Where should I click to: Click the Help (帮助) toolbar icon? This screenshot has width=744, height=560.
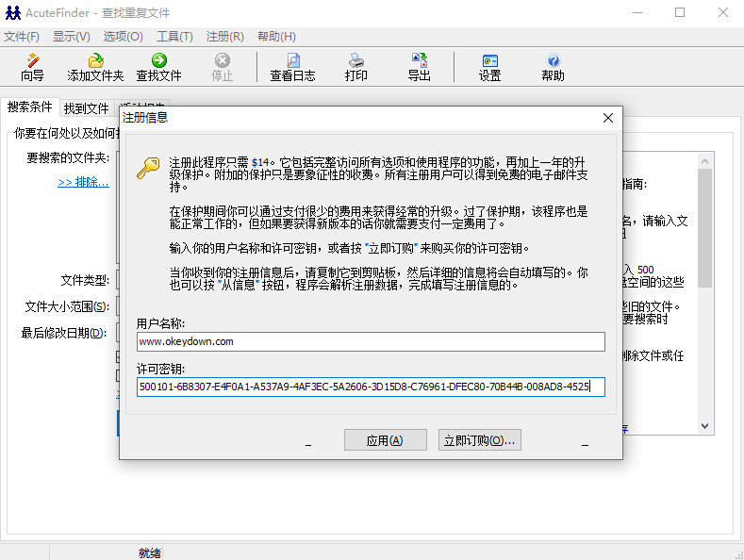coord(553,66)
